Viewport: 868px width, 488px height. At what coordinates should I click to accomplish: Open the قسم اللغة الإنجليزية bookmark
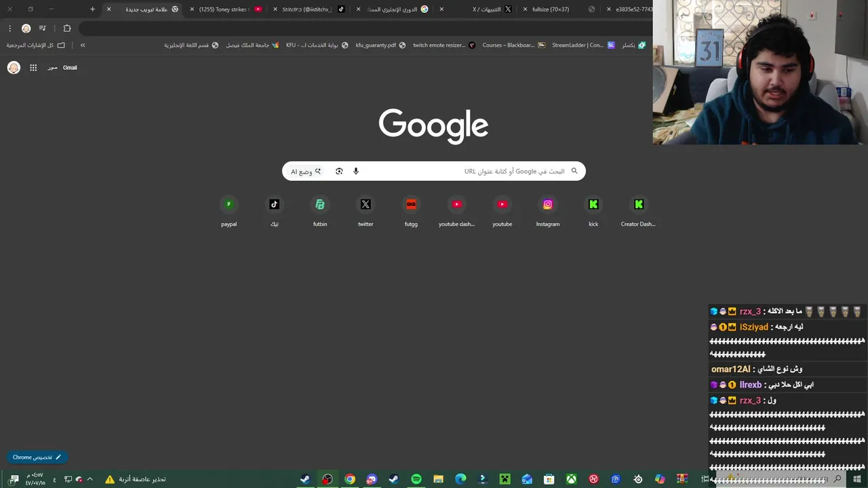click(191, 45)
